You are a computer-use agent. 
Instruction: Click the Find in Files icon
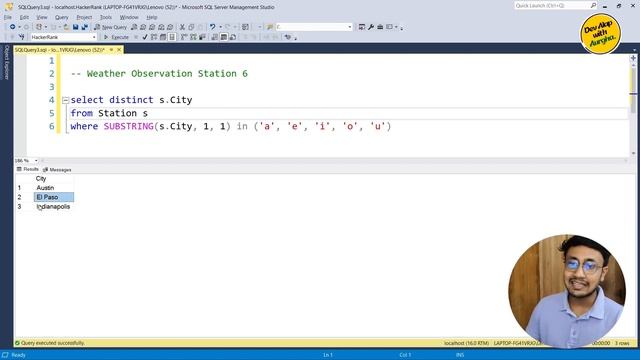[x=270, y=27]
